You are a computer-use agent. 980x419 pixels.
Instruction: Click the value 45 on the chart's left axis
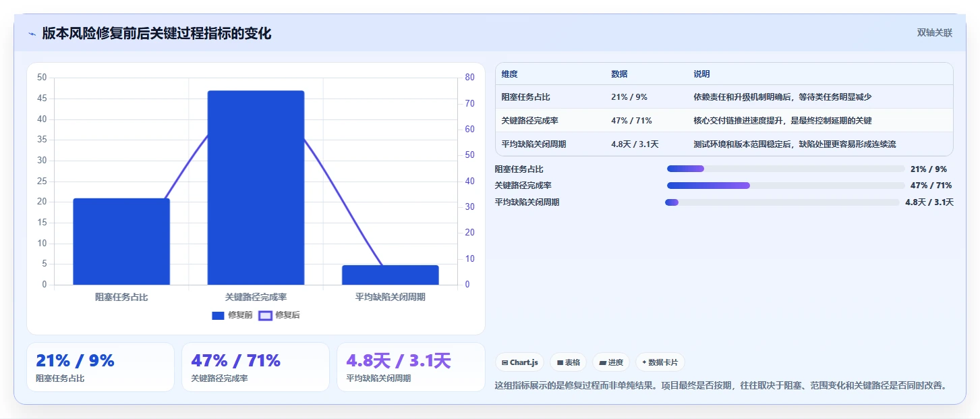[42, 99]
